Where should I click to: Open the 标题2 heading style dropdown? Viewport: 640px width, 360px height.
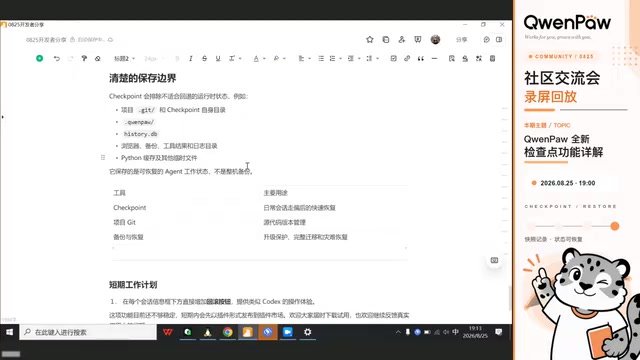click(x=124, y=59)
